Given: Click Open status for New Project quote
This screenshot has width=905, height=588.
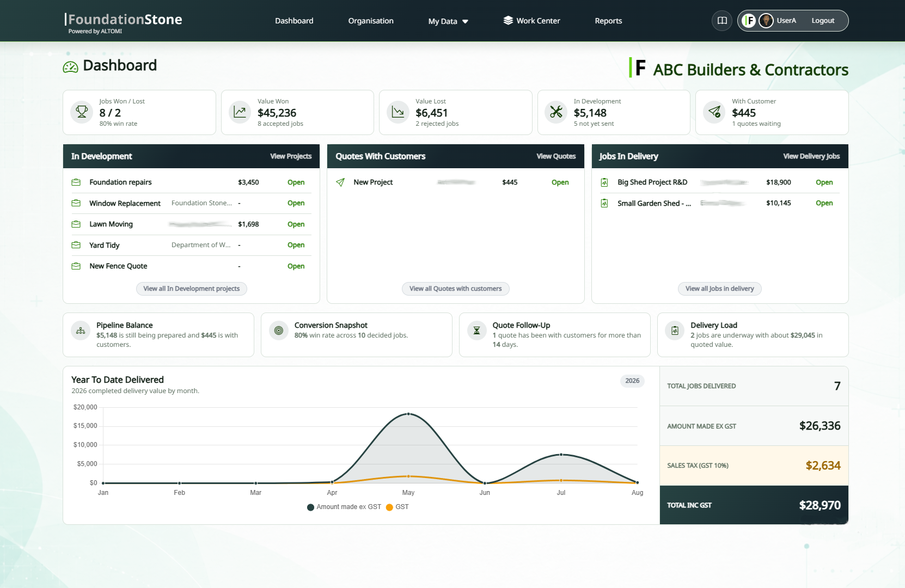Looking at the screenshot, I should [x=560, y=182].
